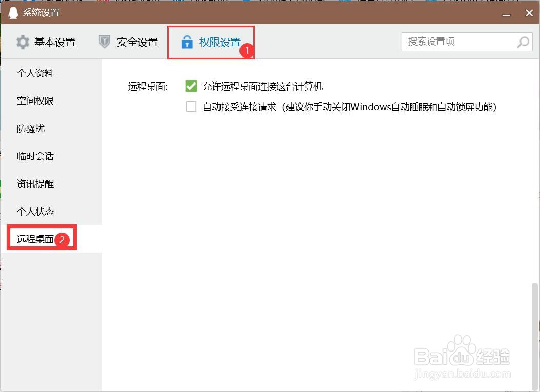Enable 自动接受连接请求 option
This screenshot has height=392, width=540.
coord(191,107)
